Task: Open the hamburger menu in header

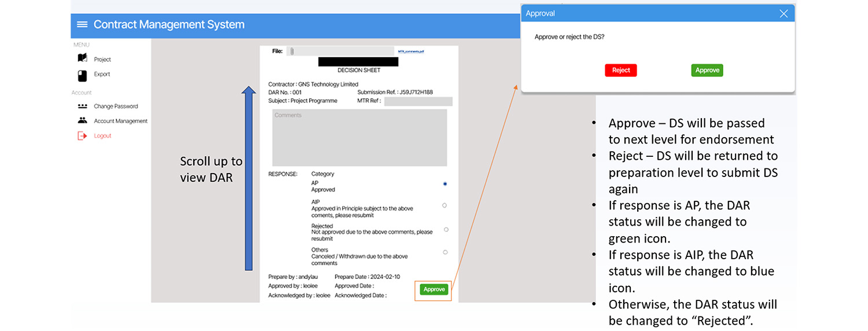Action: [82, 24]
